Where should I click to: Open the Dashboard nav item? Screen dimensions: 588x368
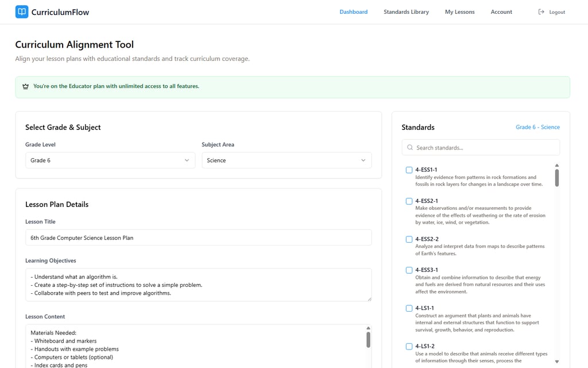353,12
